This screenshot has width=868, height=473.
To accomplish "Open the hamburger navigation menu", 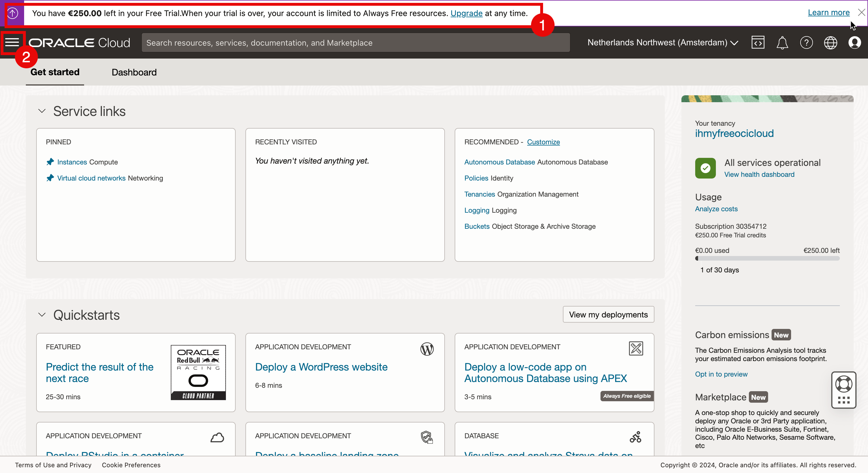I will (12, 42).
